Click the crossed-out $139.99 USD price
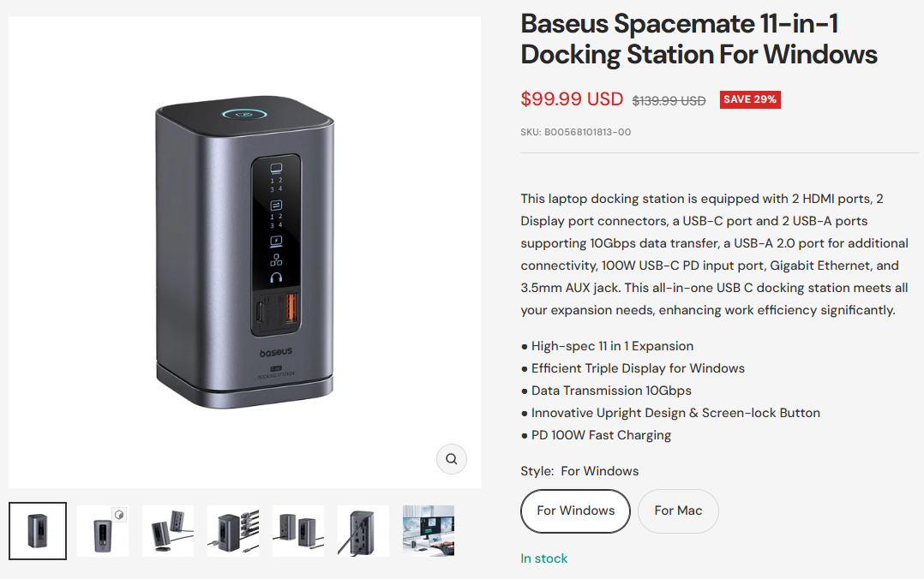This screenshot has height=579, width=924. point(669,101)
